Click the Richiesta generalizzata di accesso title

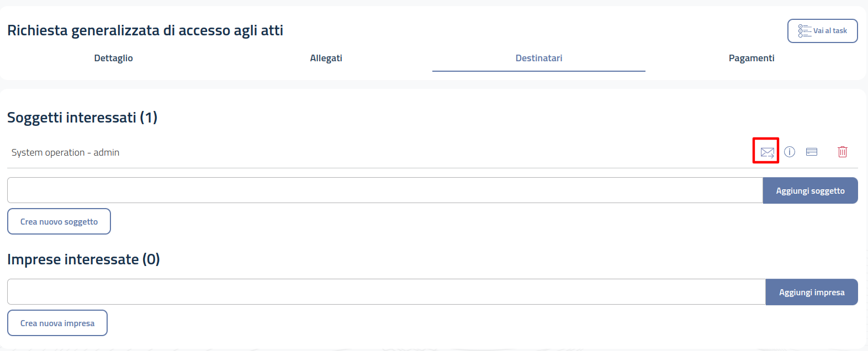pyautogui.click(x=145, y=30)
